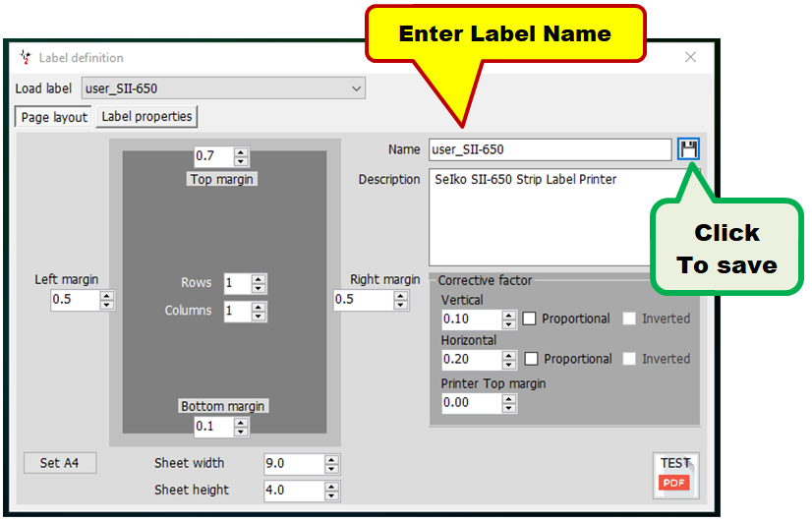Decrease Sheet width with down arrow
Image resolution: width=812 pixels, height=521 pixels.
tap(332, 469)
